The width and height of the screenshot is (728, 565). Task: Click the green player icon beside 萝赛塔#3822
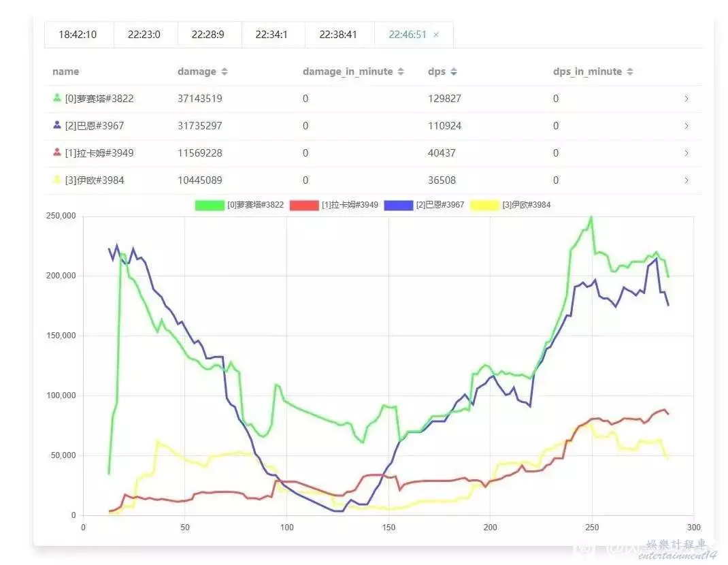point(57,98)
